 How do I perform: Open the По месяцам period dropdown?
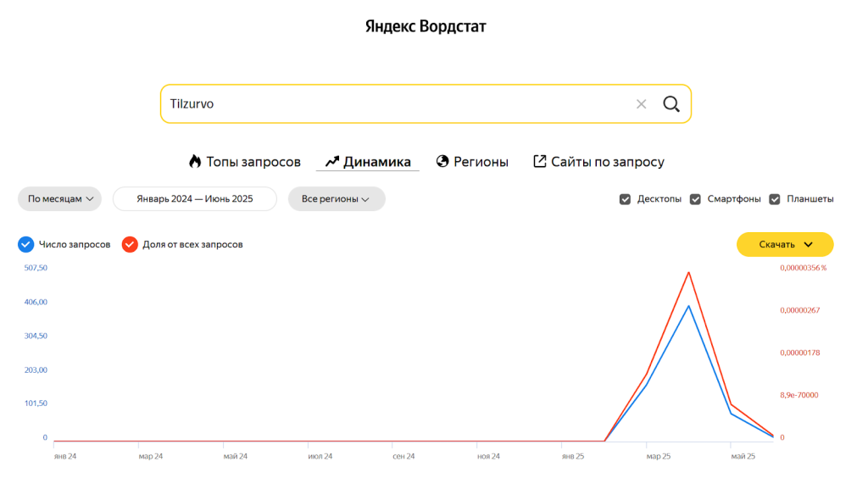point(59,199)
